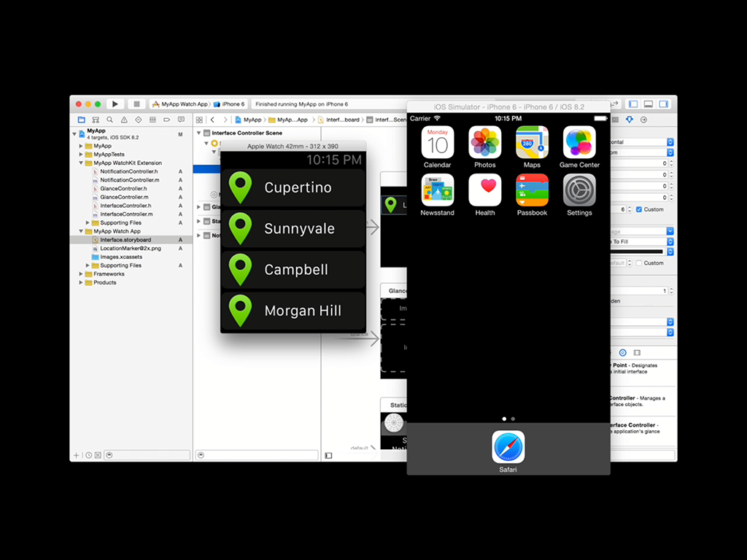Viewport: 747px width, 560px height.
Task: Toggle the debug area visibility
Action: tap(649, 104)
